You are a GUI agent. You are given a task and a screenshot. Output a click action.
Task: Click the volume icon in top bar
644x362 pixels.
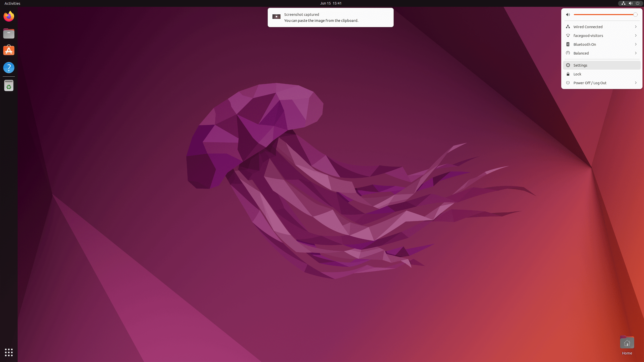630,3
